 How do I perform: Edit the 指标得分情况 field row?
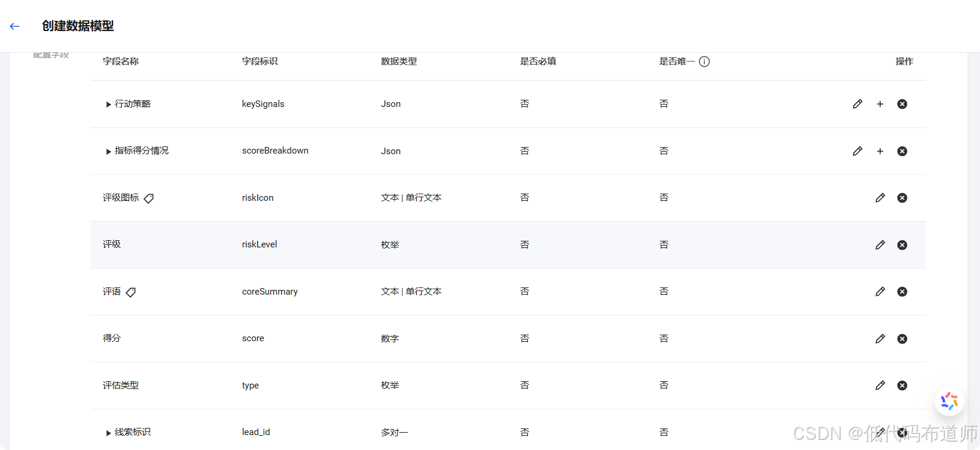[x=857, y=151]
